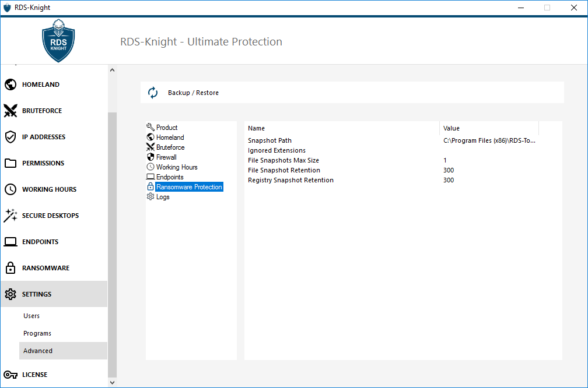Viewport: 588px width, 388px height.
Task: Open the Endpoints laptop sidebar icon
Action: click(10, 242)
